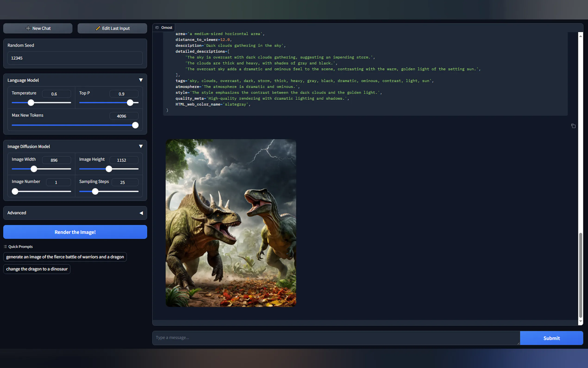Click the Image Height number field
The height and width of the screenshot is (368, 588).
pos(124,160)
